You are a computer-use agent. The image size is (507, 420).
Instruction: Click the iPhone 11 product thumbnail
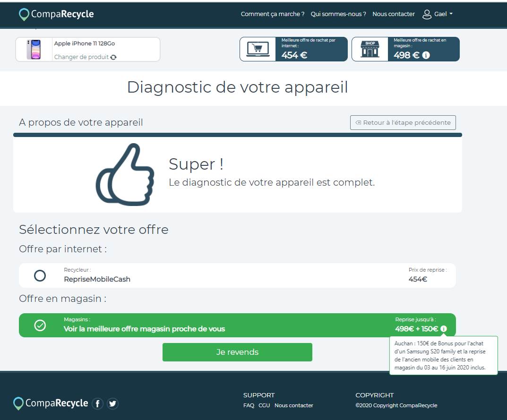[34, 50]
